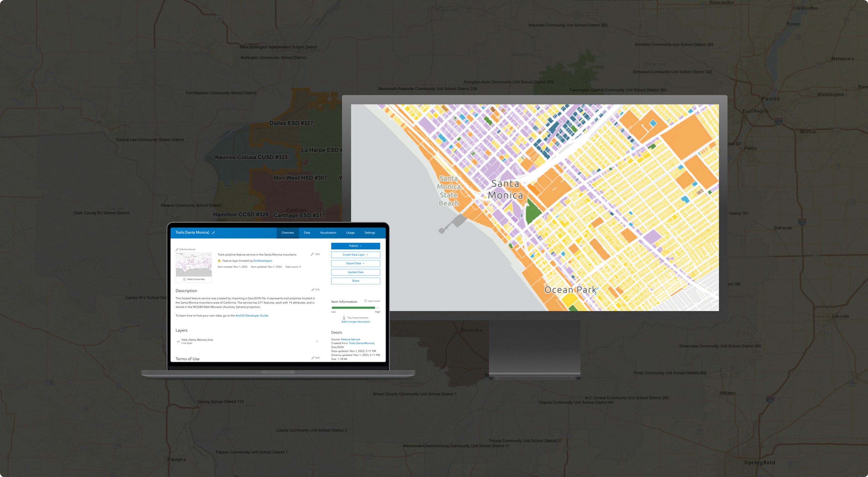Open the ArcGIS Developer Guide link

(252, 315)
